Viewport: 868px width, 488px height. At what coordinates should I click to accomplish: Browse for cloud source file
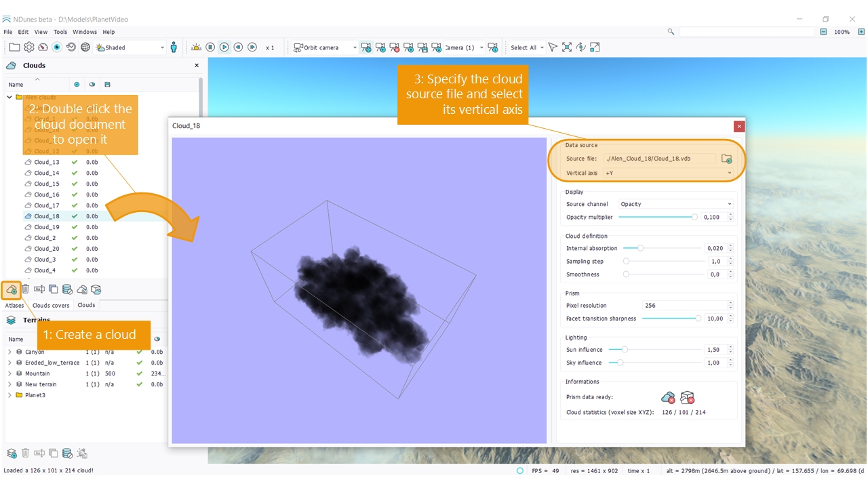pyautogui.click(x=726, y=159)
